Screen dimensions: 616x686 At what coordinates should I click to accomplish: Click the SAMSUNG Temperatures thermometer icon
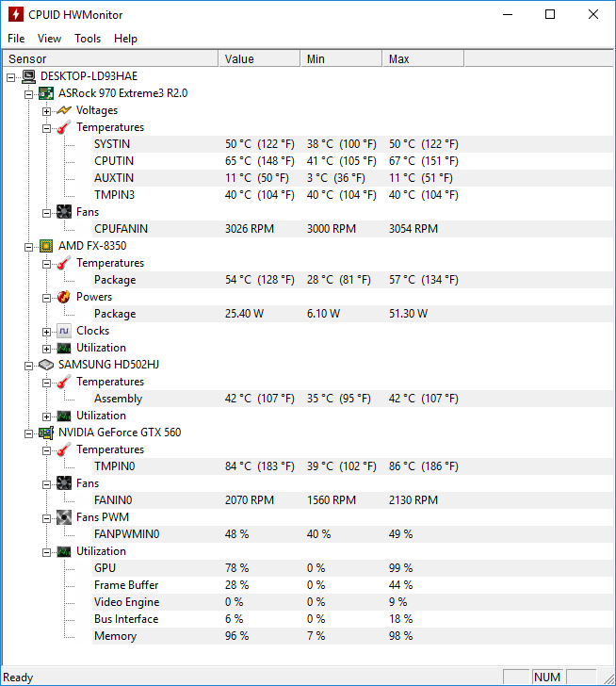coord(64,382)
